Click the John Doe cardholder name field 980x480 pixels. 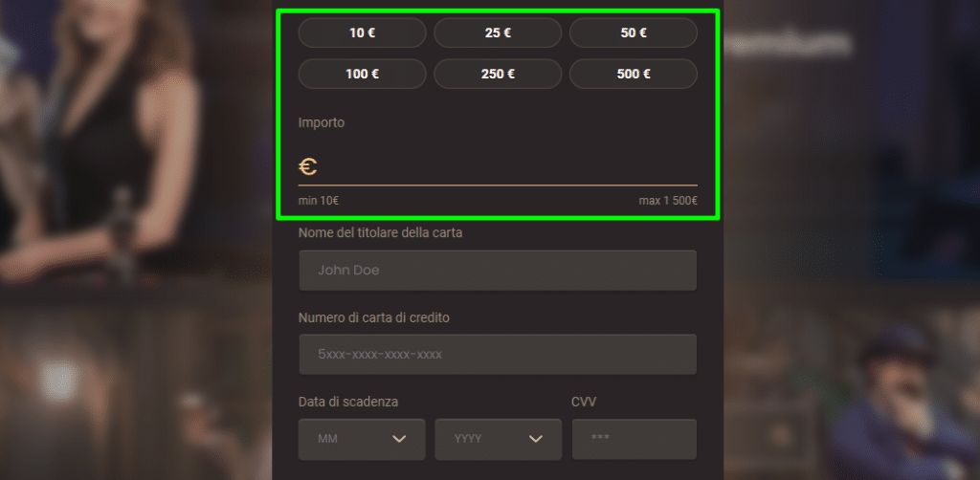click(498, 271)
